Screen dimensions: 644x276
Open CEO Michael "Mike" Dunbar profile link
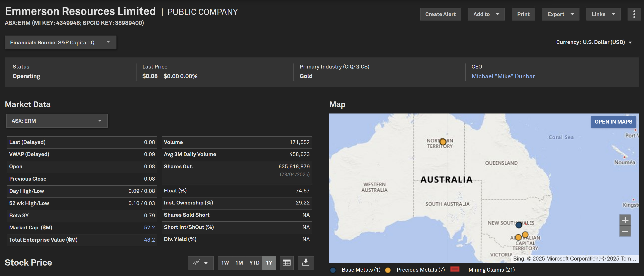tap(503, 76)
